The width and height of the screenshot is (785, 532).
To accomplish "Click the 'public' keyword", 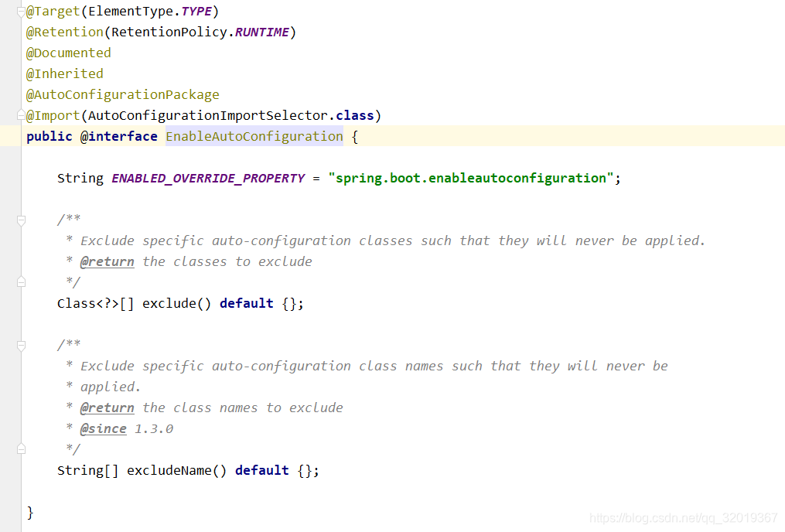I will click(49, 137).
